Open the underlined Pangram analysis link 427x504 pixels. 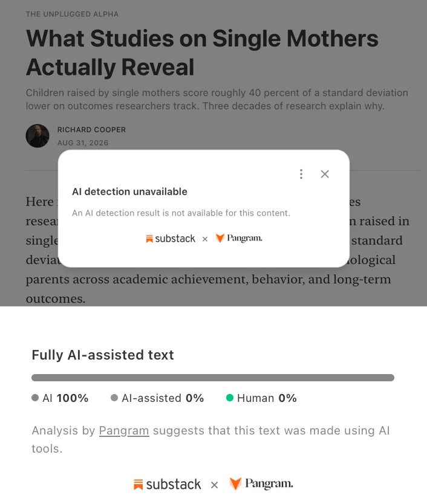(124, 430)
